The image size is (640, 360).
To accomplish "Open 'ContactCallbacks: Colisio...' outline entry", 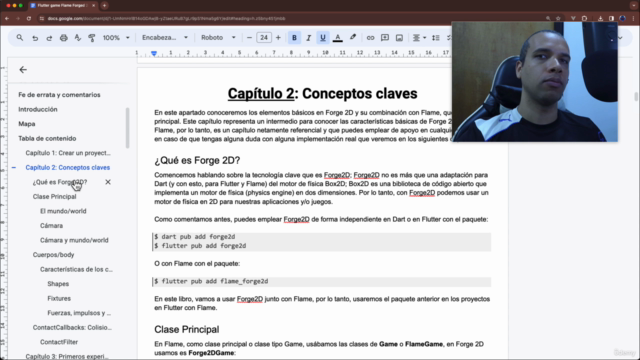I will (72, 327).
